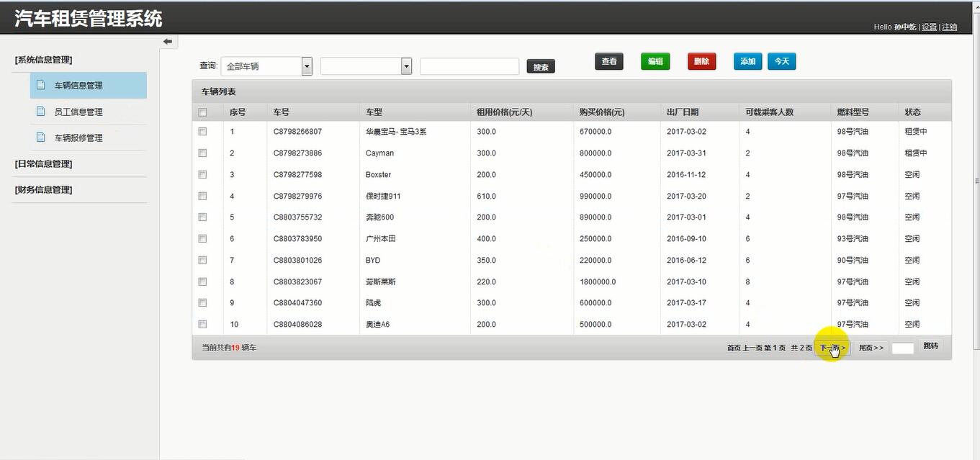The width and height of the screenshot is (980, 460).
Task: Jump to last page with 尾页 >>
Action: [x=871, y=348]
